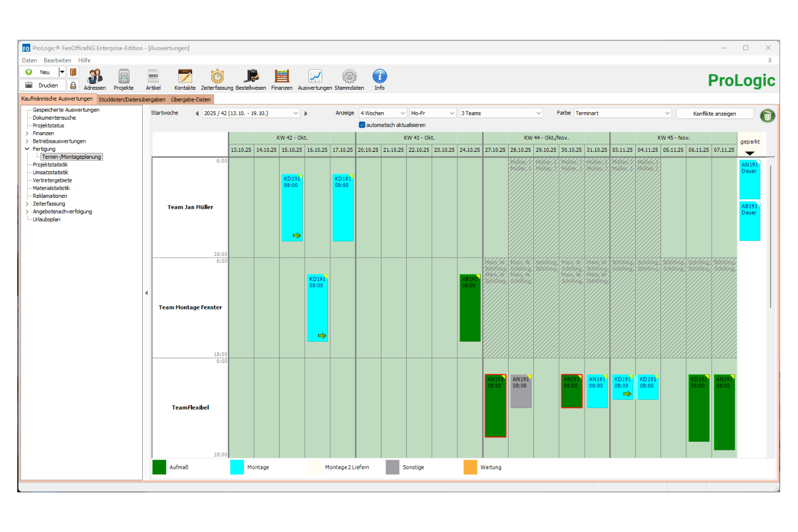
Task: Open the '4 Wochen' Anzeige dropdown
Action: tap(402, 113)
